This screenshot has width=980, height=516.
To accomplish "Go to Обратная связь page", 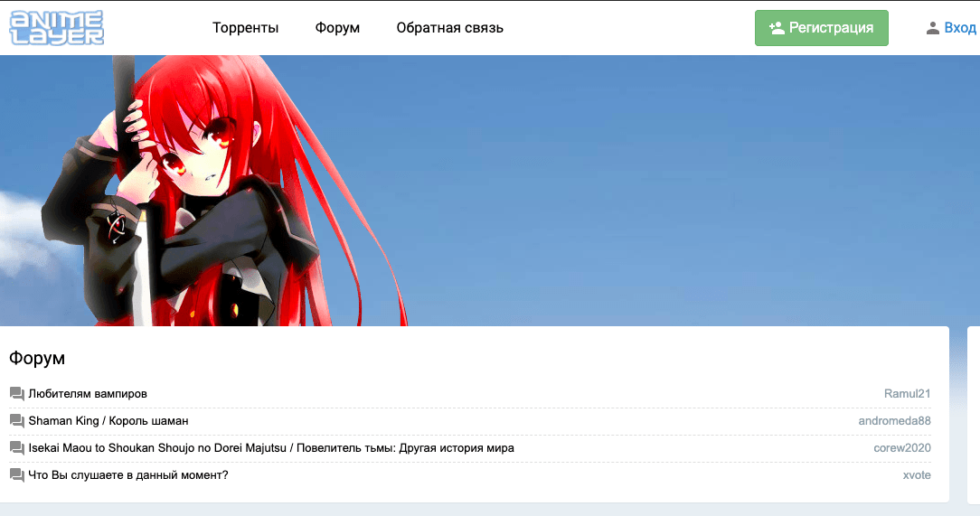I will (449, 28).
